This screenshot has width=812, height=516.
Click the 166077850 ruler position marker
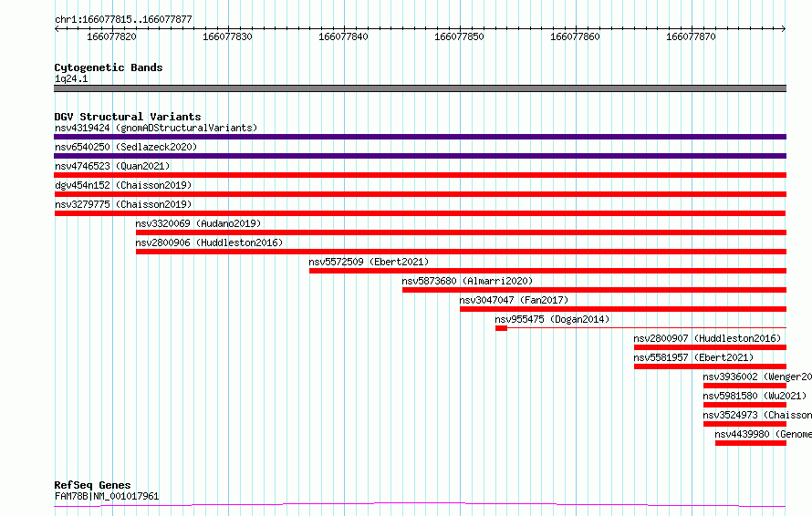coord(459,36)
